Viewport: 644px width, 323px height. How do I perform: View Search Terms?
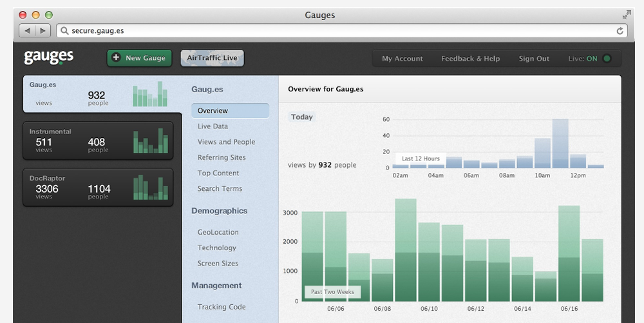pos(220,189)
